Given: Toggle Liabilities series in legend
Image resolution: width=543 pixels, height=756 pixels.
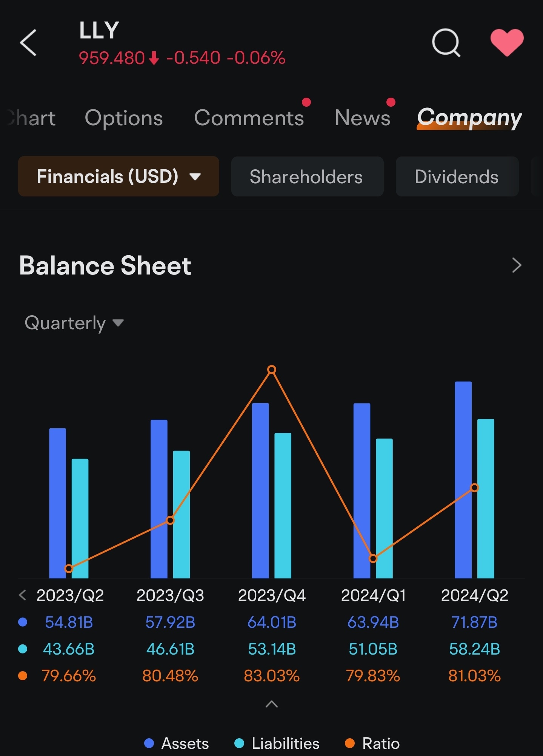Looking at the screenshot, I should 277,744.
